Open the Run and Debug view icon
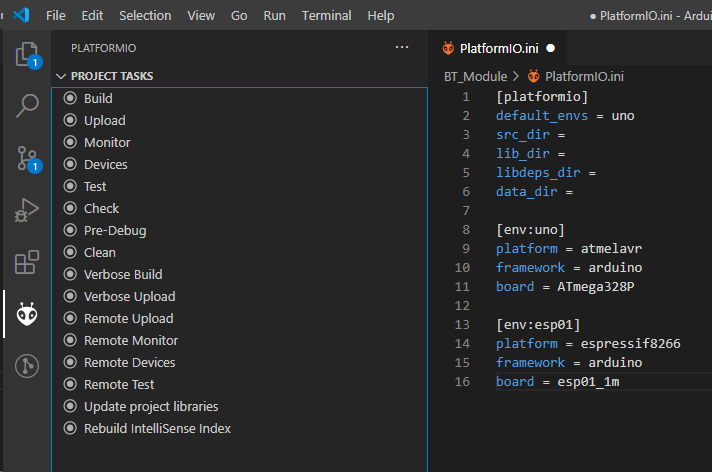The width and height of the screenshot is (712, 472). click(x=27, y=210)
